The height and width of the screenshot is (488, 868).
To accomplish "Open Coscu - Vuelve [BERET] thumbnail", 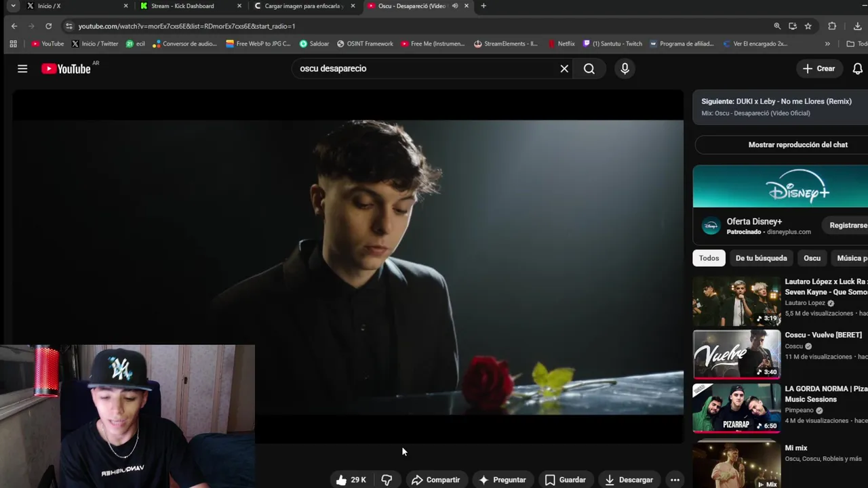I will tap(736, 354).
